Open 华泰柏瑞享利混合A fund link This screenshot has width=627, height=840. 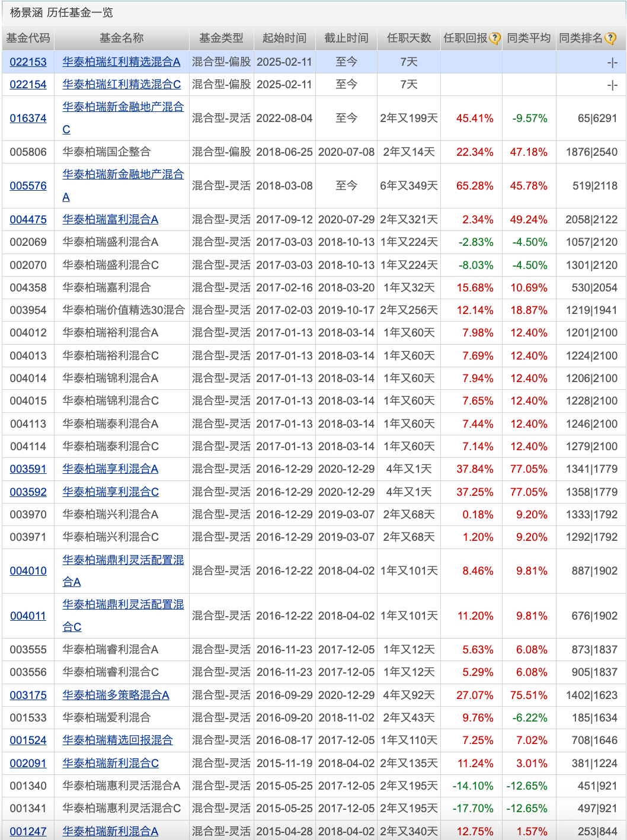click(x=110, y=469)
